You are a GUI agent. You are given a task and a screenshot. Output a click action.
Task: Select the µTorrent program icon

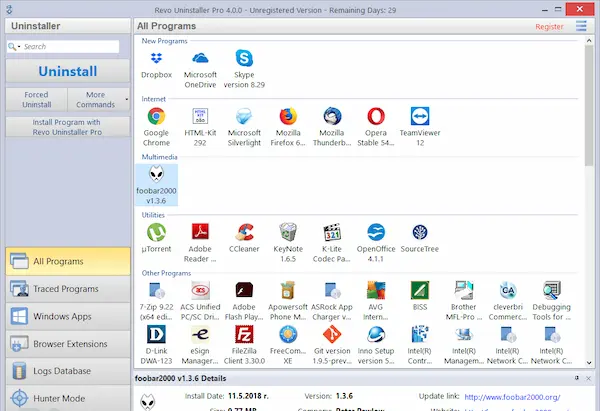pos(156,232)
